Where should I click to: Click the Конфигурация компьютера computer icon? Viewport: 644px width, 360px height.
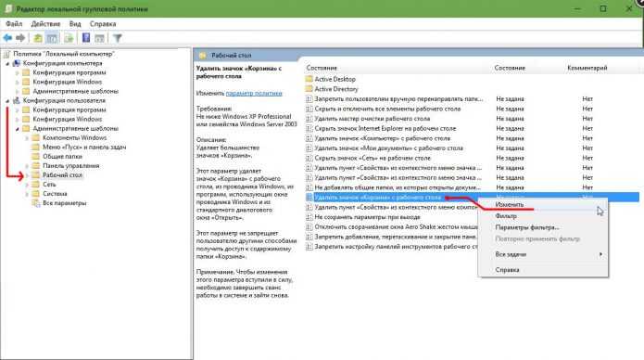click(17, 63)
